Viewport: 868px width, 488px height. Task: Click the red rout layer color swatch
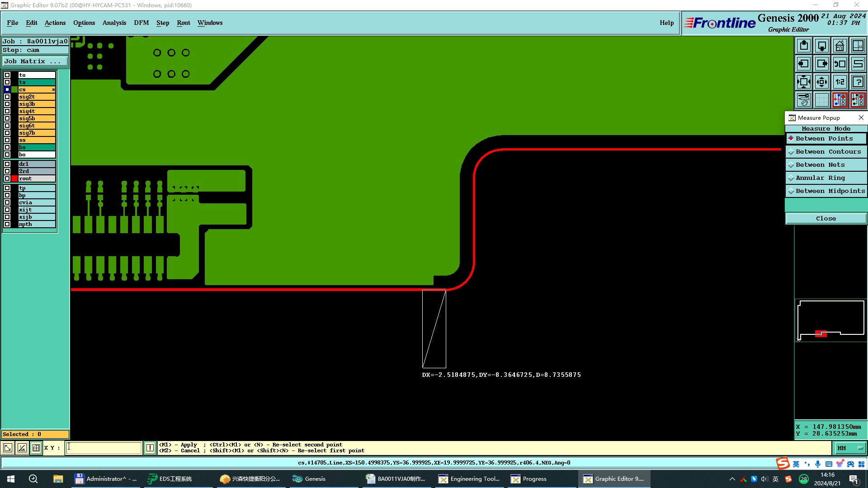coord(14,178)
